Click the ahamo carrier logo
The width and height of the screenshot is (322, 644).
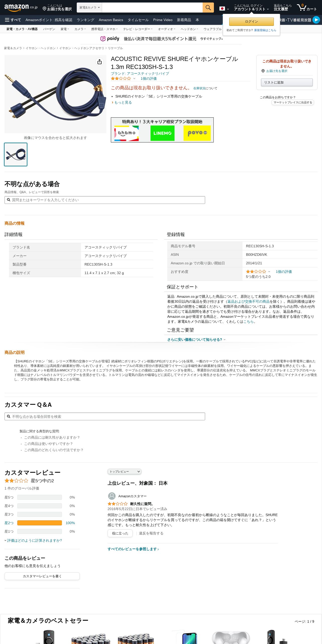coord(126,133)
